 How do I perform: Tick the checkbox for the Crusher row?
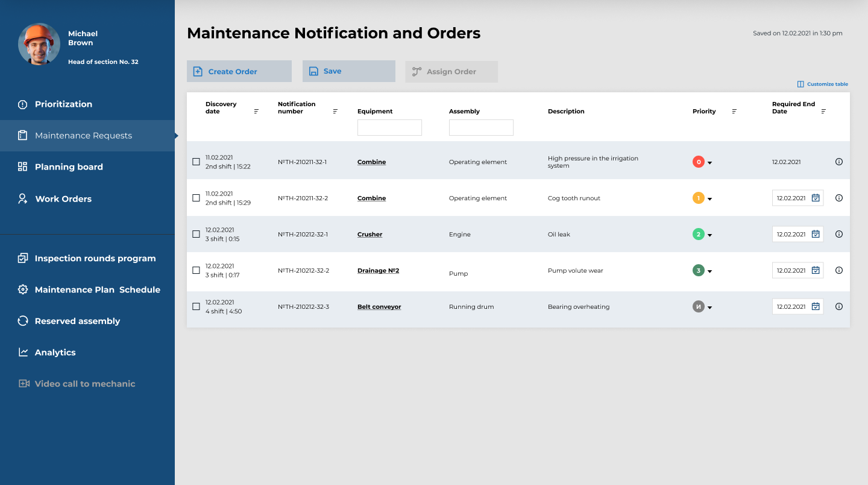[x=196, y=234]
